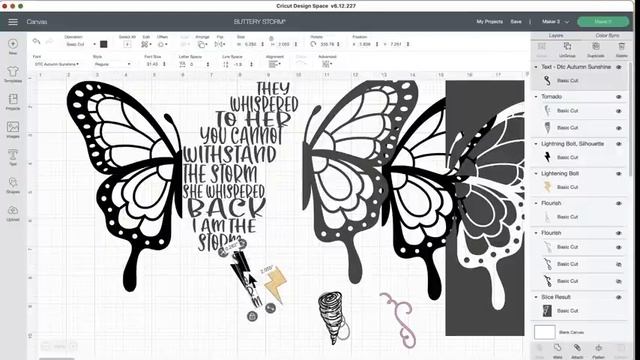
Task: Open the Offset dropdown
Action: [x=162, y=44]
